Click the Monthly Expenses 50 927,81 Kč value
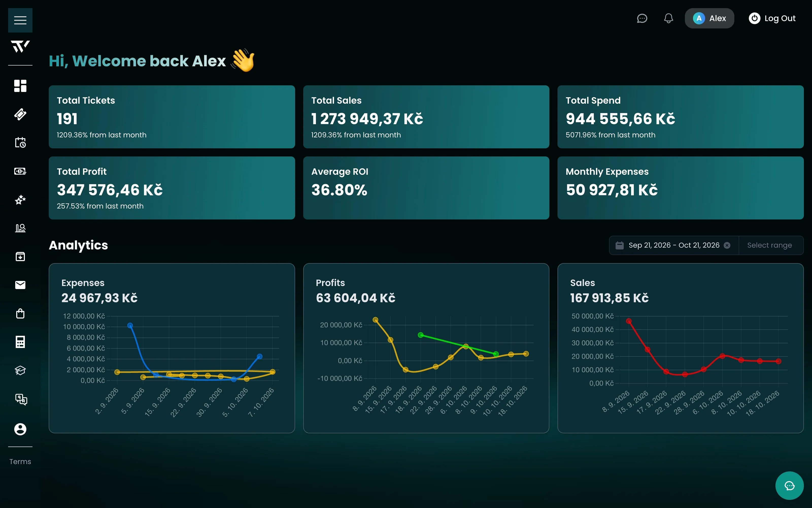812x508 pixels. click(x=612, y=190)
